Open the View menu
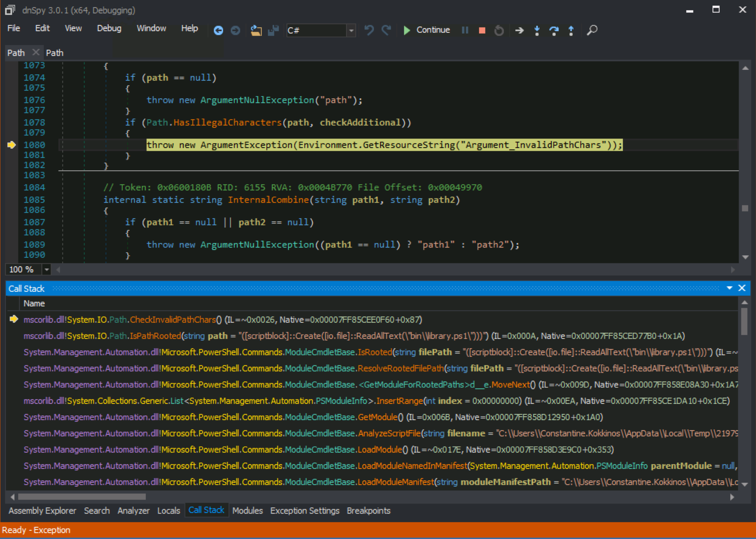This screenshot has width=756, height=539. point(73,28)
